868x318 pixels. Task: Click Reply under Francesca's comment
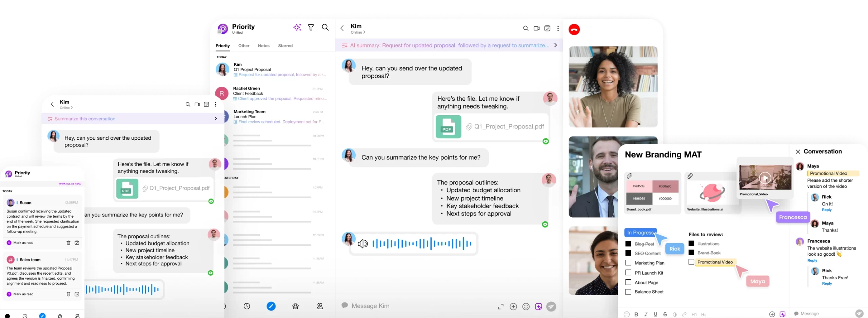click(812, 260)
